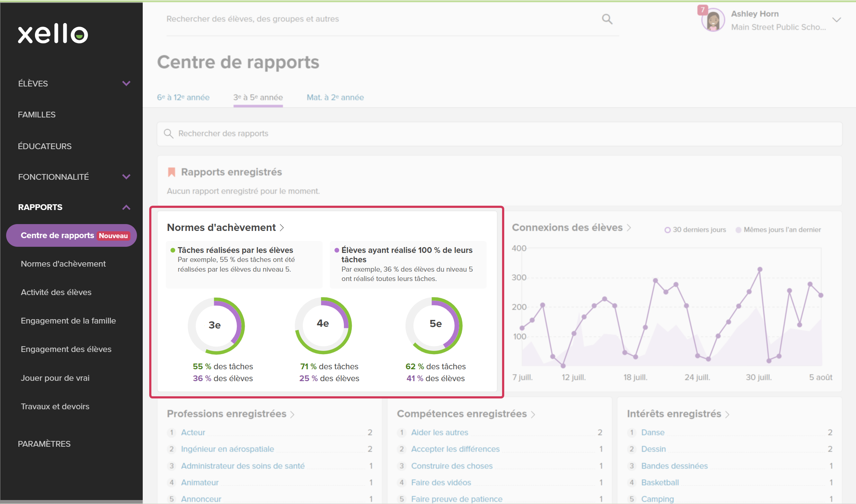856x504 pixels.
Task: Toggle the Mêmes jours l'an dernier legend
Action: tap(778, 230)
